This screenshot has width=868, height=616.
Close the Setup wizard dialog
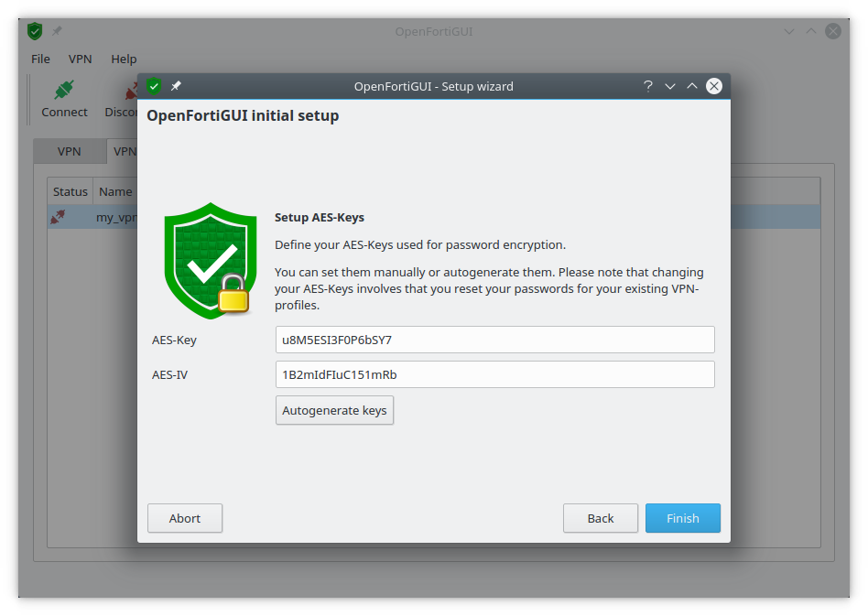pyautogui.click(x=714, y=86)
